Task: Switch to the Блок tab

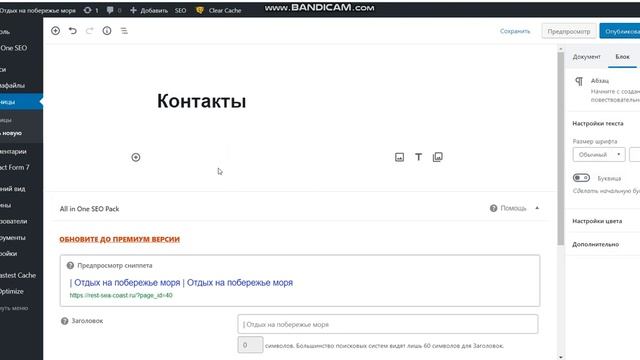Action: click(622, 57)
